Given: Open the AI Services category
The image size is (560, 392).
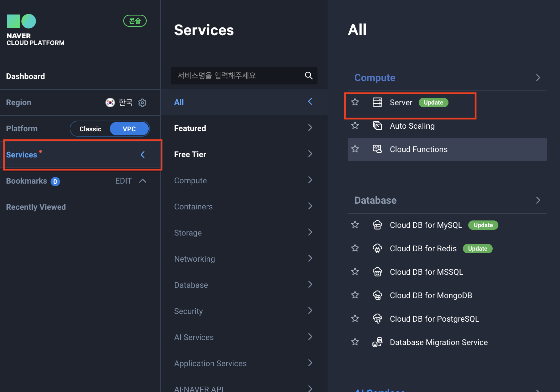Looking at the screenshot, I should coord(244,337).
